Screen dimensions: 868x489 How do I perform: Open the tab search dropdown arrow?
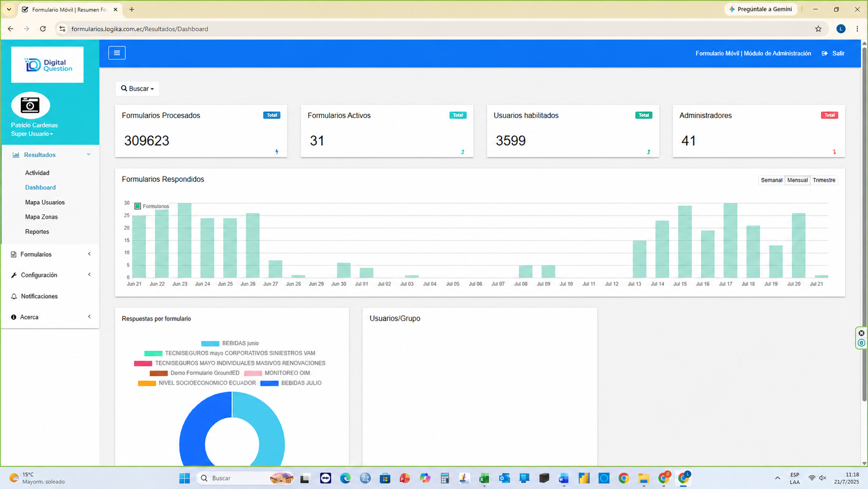pos(9,9)
